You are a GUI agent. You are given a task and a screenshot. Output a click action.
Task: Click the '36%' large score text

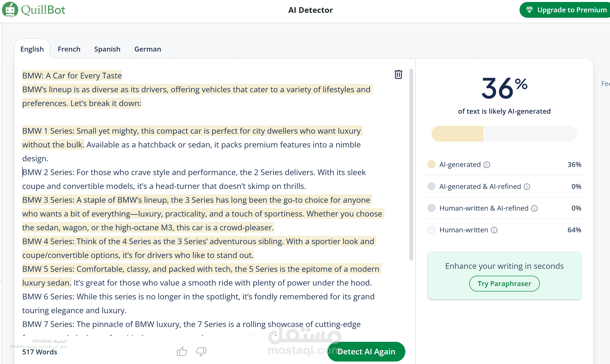point(504,88)
